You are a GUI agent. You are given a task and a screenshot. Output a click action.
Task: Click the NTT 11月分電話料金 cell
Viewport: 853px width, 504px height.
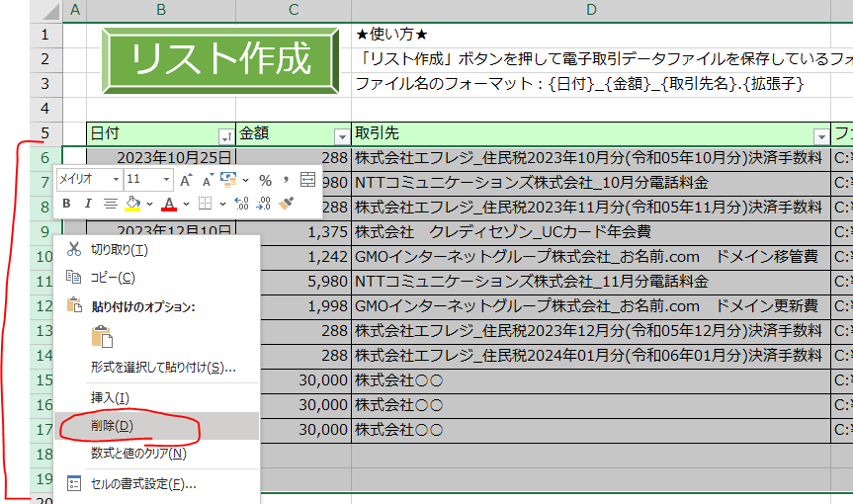pyautogui.click(x=591, y=282)
